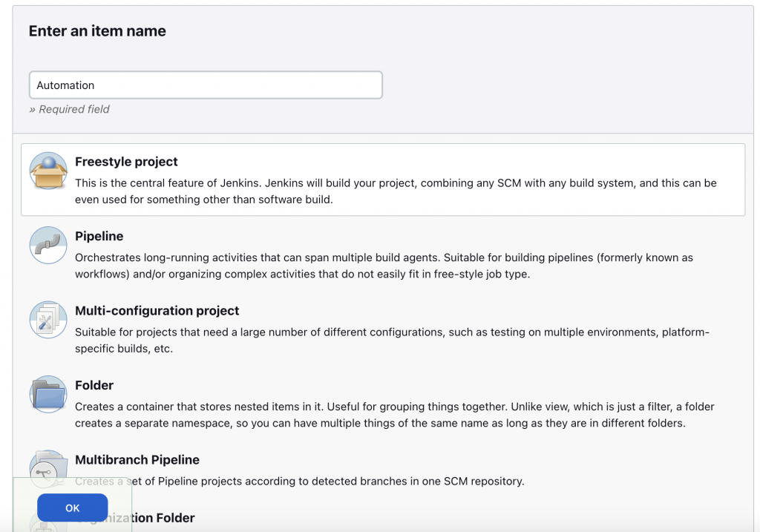This screenshot has width=760, height=532.
Task: Click the item name input field
Action: (x=206, y=85)
